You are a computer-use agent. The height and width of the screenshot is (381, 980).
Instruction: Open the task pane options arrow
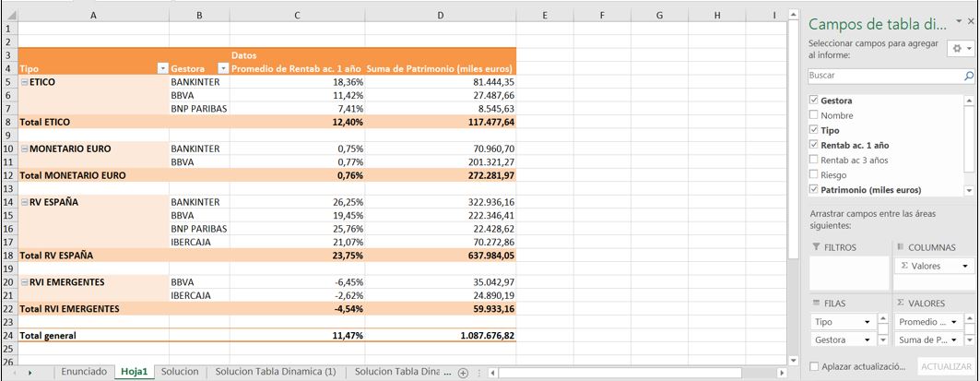(x=960, y=22)
